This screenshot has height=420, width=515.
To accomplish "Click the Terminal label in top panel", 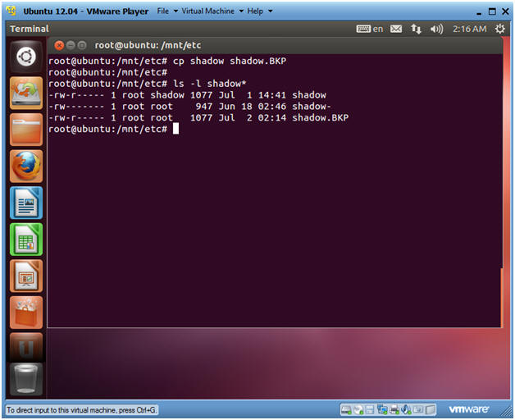I will coord(30,29).
